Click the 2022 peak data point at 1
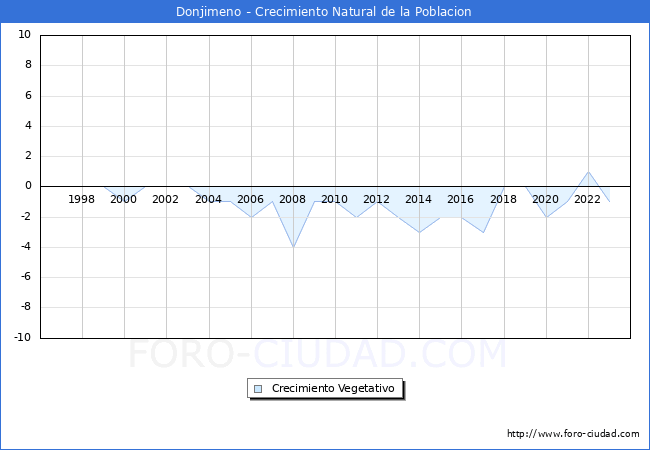Screen dimensions: 650x450 point(588,172)
